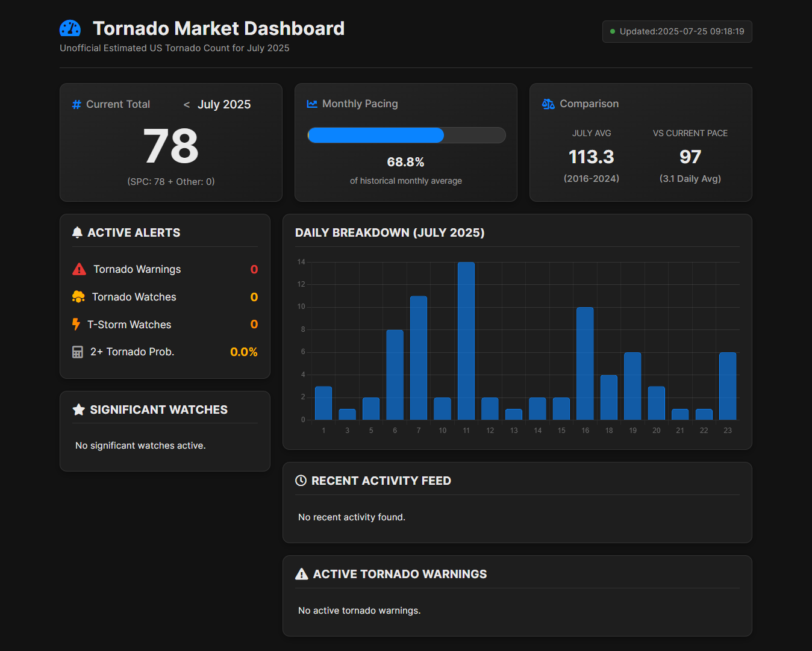Select the day 16 bar in the chart
Image resolution: width=812 pixels, height=651 pixels.
coord(585,363)
